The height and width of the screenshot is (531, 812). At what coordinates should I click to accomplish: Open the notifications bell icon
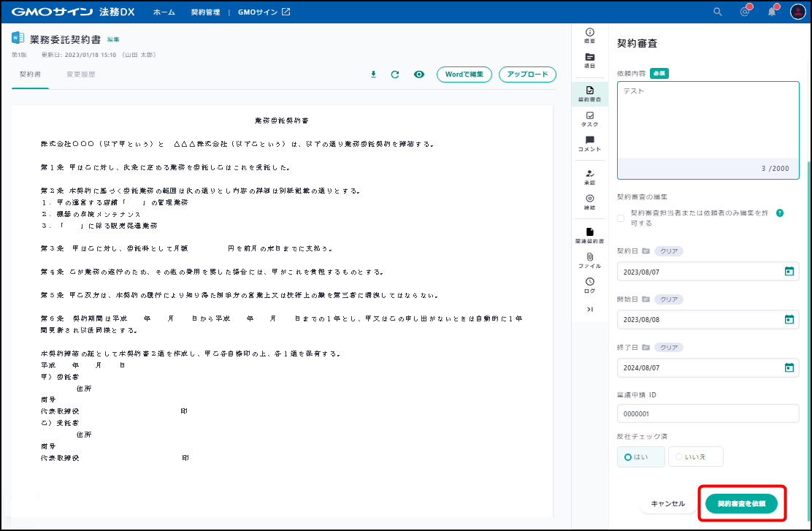[x=772, y=12]
